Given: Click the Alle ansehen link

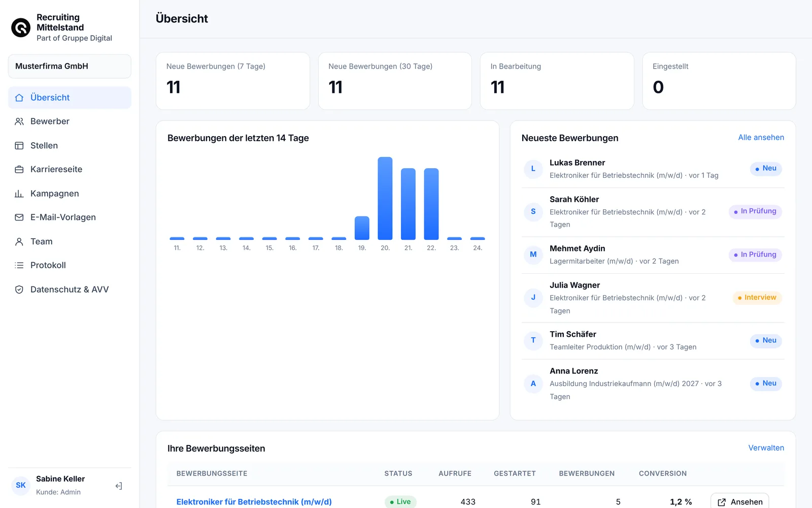Looking at the screenshot, I should [x=761, y=138].
